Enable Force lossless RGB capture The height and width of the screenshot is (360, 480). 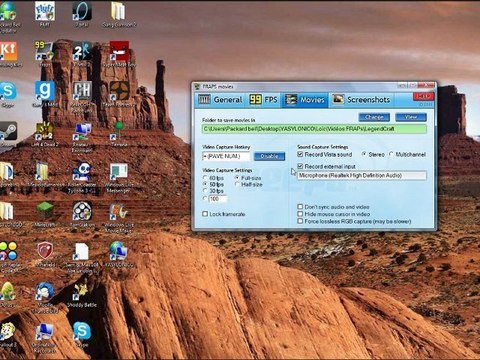point(300,221)
